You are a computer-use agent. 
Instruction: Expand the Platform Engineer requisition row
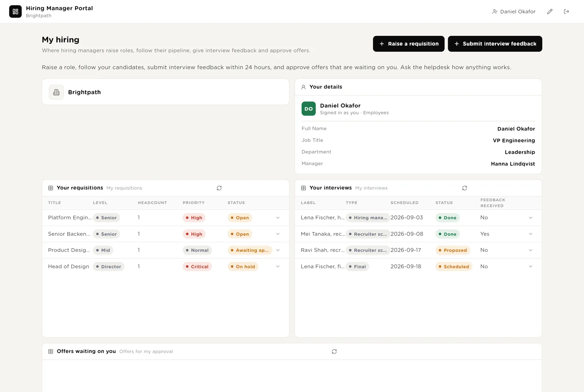pos(278,218)
